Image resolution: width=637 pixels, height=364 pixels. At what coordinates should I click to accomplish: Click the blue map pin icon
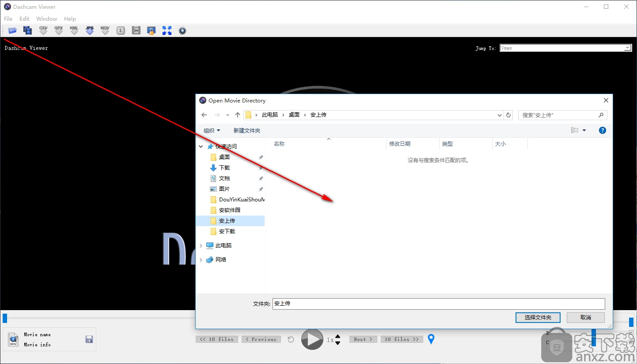point(431,339)
